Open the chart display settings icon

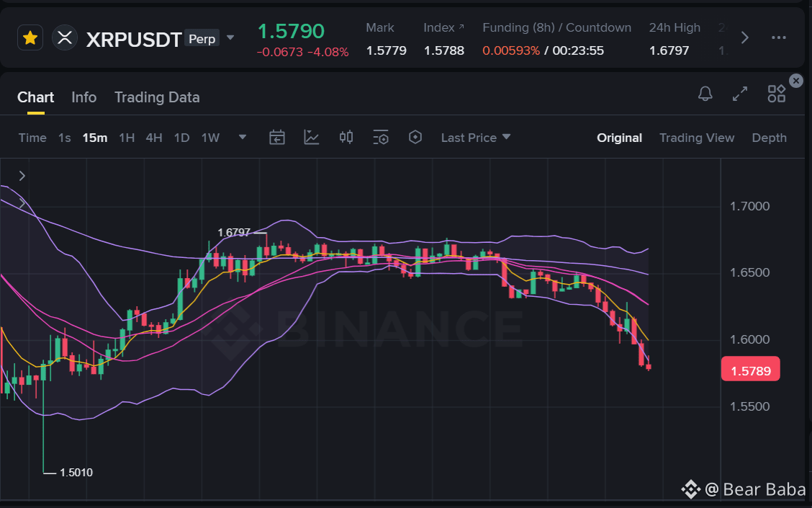point(381,138)
